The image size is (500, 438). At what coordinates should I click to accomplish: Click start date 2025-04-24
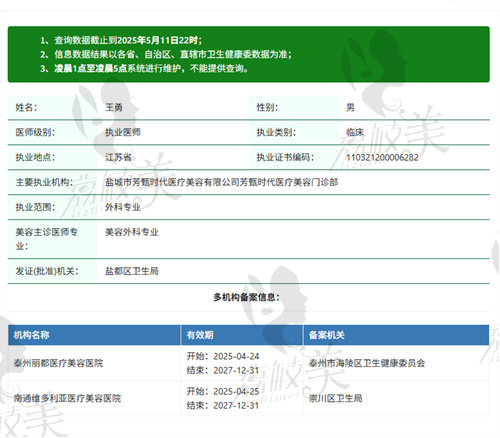pos(236,356)
